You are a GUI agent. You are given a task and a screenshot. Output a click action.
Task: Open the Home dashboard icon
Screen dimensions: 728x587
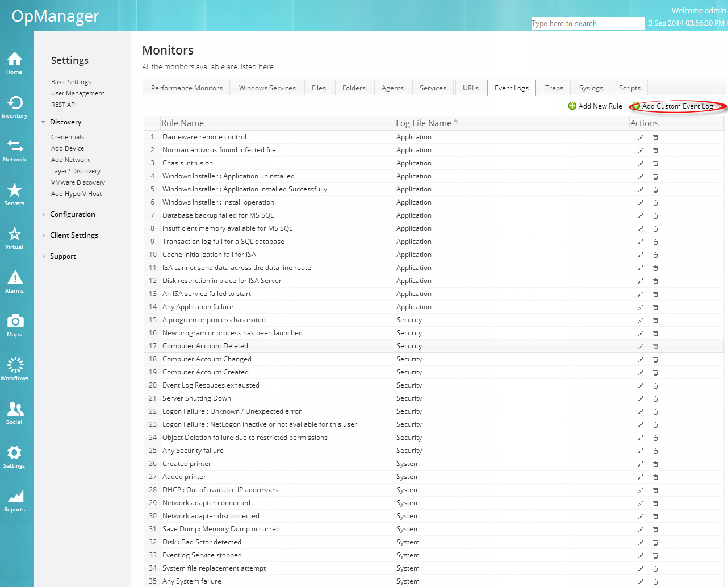(x=15, y=63)
